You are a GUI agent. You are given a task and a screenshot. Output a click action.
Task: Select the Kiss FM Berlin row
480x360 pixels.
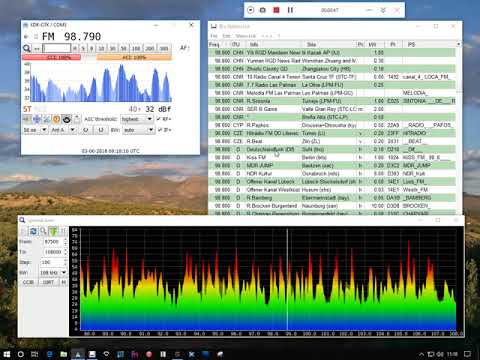click(332, 157)
